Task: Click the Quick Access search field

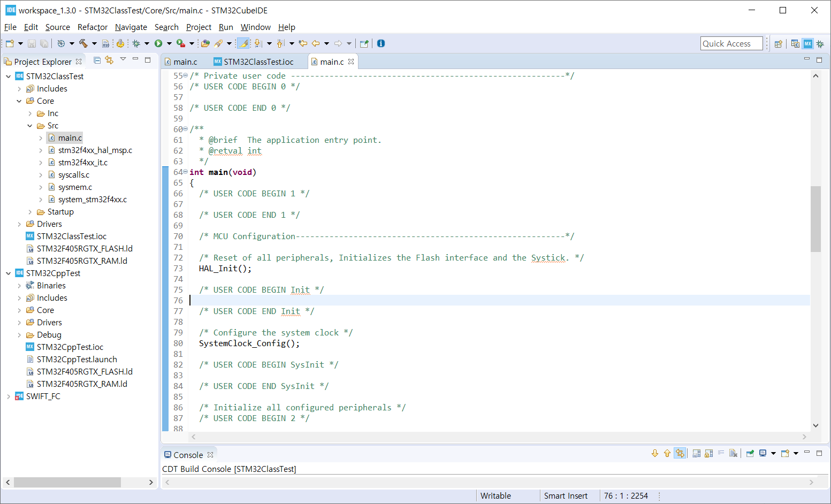Action: coord(731,43)
